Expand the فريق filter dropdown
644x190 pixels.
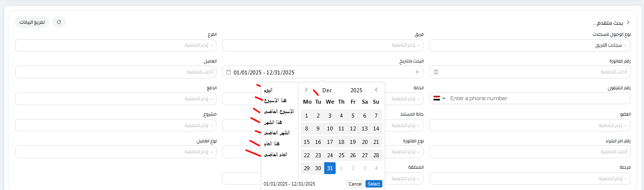[x=323, y=46]
